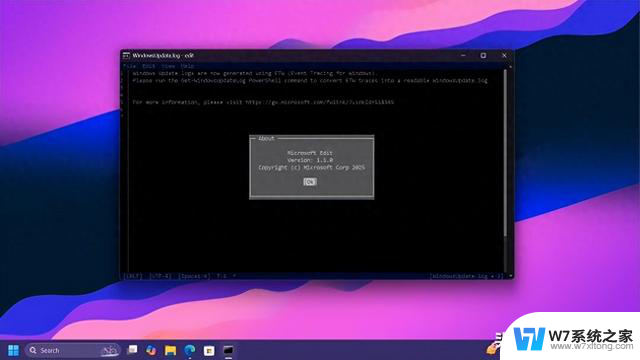Click the Copyright Microsoft Corp 2025 line
640x360 pixels.
[311, 168]
